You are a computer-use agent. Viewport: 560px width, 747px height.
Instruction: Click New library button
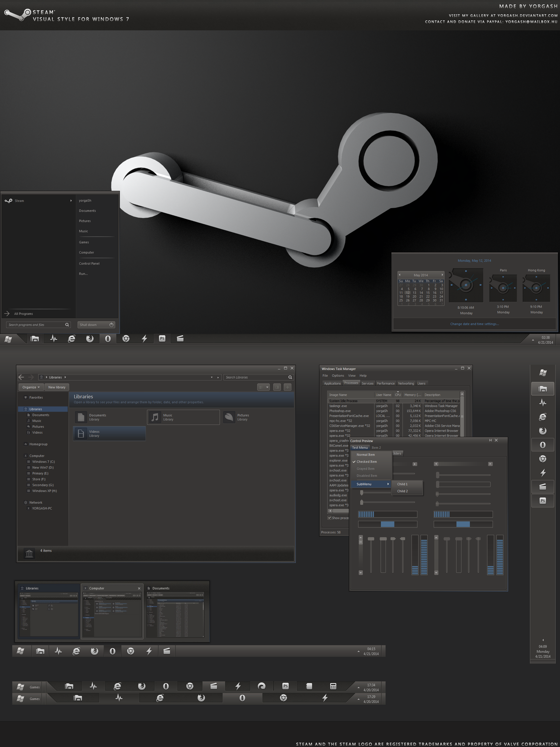pyautogui.click(x=57, y=387)
